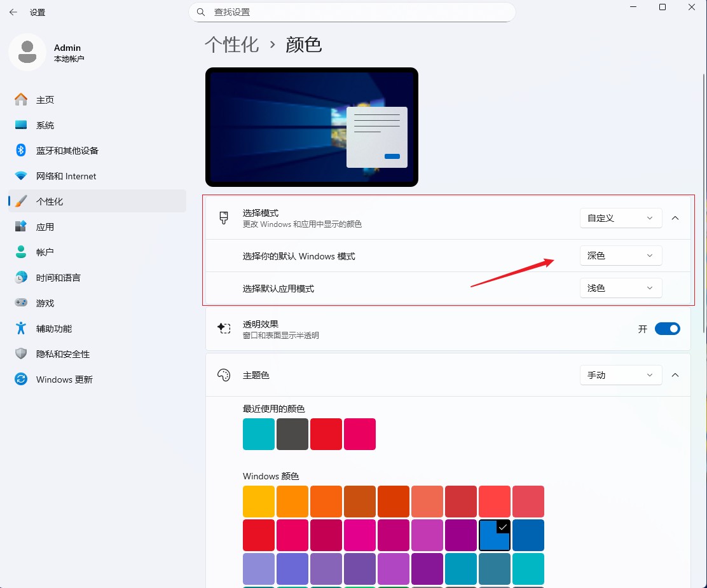Viewport: 707px width, 588px height.
Task: Open 应用 settings
Action: pyautogui.click(x=97, y=226)
